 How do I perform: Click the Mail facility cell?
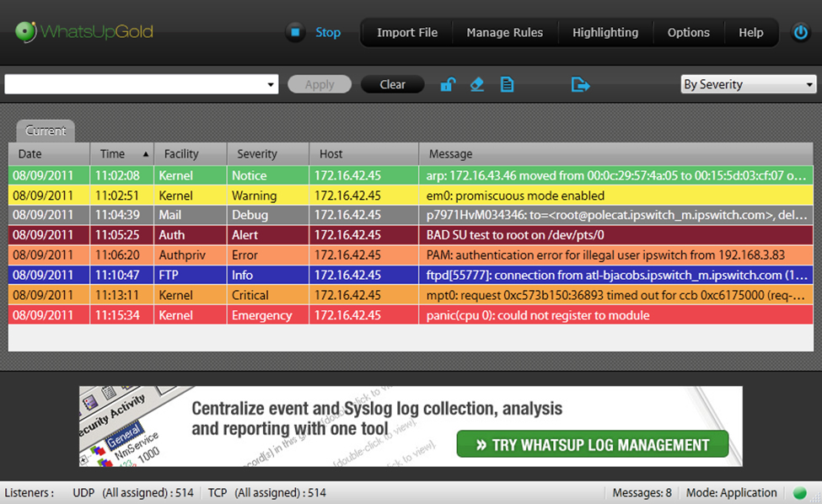[x=191, y=215]
